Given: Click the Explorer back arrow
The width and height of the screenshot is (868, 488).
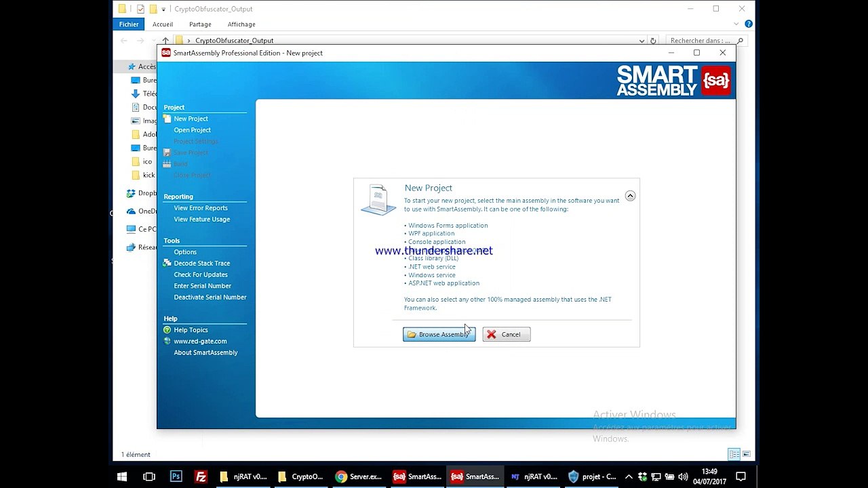Looking at the screenshot, I should (124, 41).
